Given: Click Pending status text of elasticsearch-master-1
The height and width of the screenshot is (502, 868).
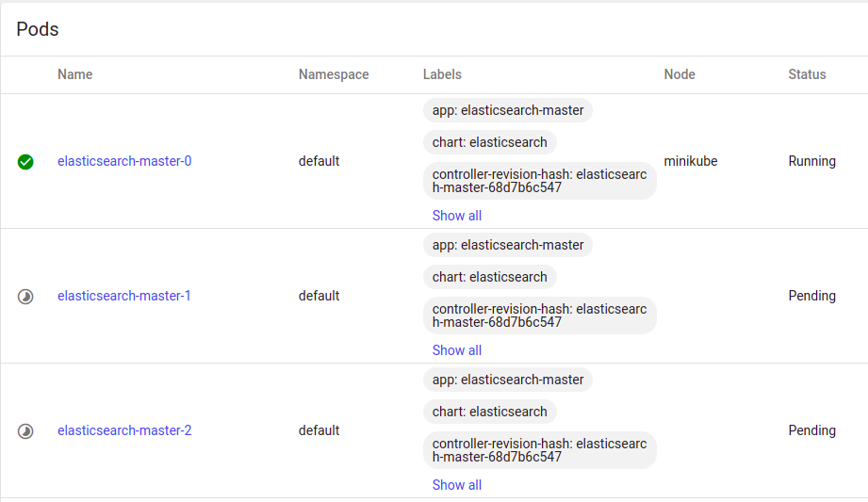Looking at the screenshot, I should pos(811,296).
